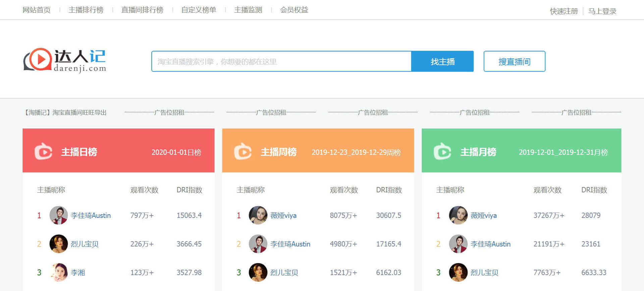Viewport: 644px width, 291px height.
Task: Focus the 淘宝直播搜索引擎 search input field
Action: click(281, 62)
